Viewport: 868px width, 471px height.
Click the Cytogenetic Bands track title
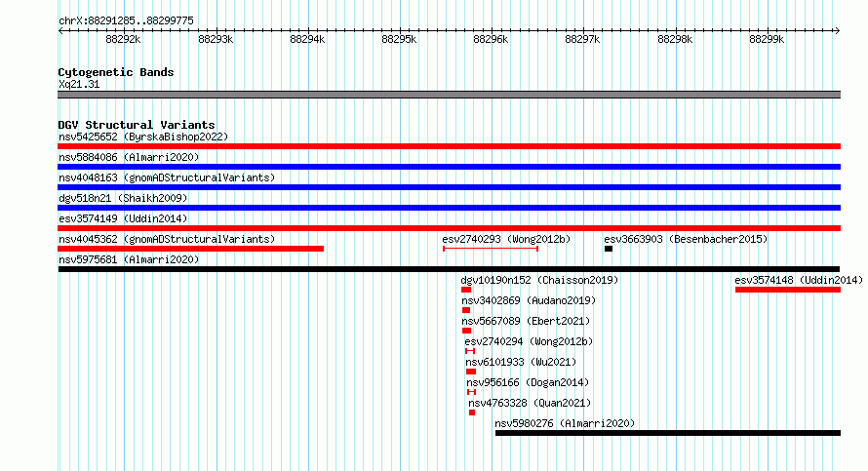coord(116,72)
